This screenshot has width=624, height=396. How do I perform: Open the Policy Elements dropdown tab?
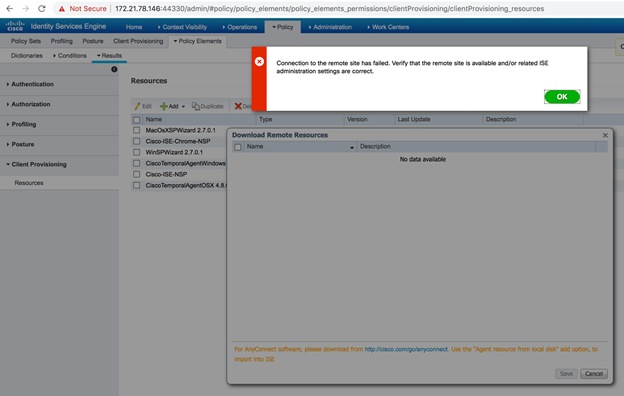[197, 41]
